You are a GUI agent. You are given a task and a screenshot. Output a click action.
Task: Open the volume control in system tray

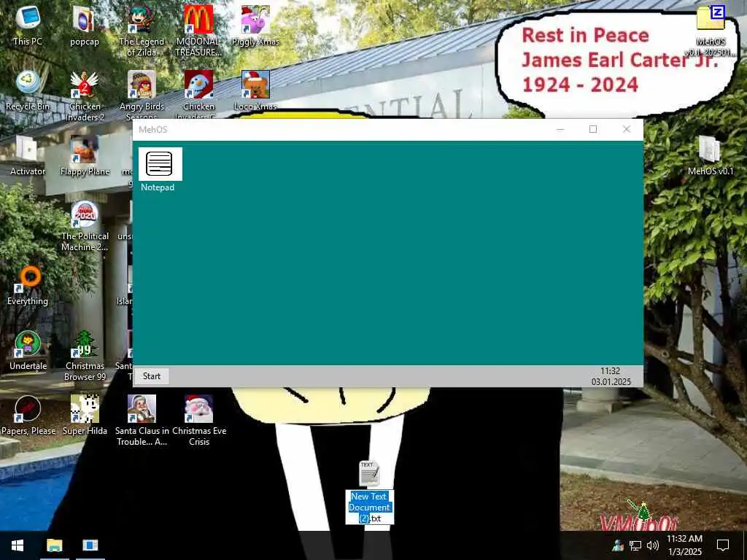tap(653, 545)
